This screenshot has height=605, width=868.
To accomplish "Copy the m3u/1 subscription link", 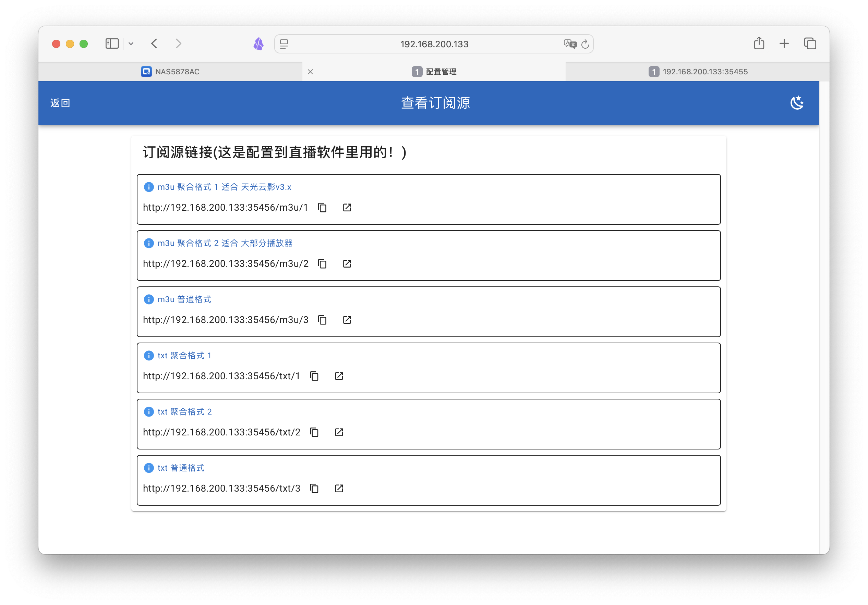I will [x=323, y=208].
